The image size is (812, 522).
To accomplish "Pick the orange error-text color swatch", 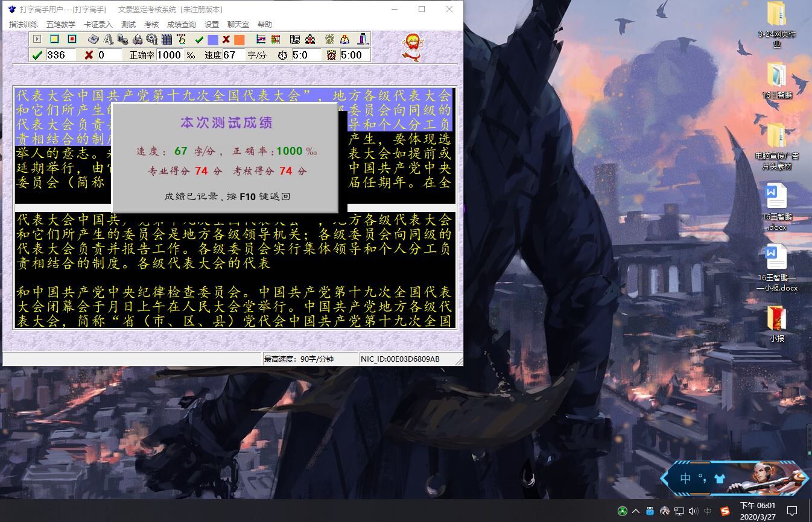I will pyautogui.click(x=239, y=40).
